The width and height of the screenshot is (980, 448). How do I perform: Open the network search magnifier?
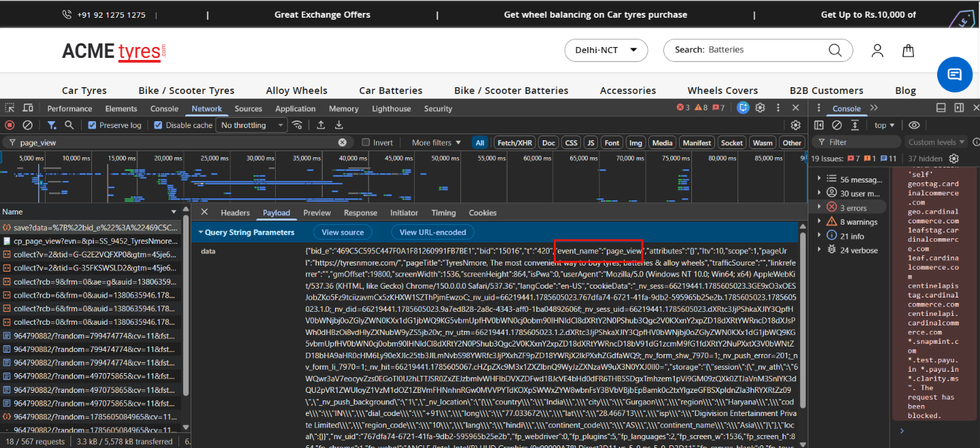[x=69, y=125]
